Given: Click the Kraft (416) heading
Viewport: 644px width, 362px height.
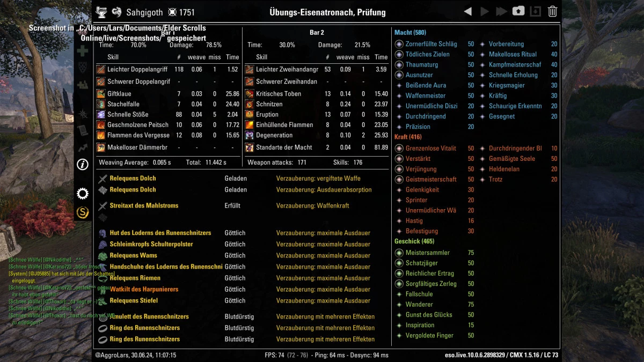Looking at the screenshot, I should click(408, 137).
